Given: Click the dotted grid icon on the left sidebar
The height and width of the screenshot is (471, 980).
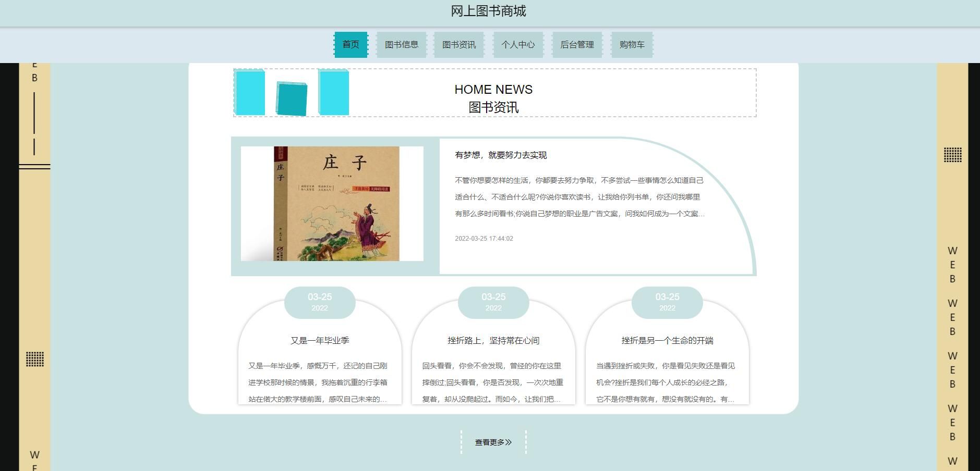Looking at the screenshot, I should (x=35, y=358).
